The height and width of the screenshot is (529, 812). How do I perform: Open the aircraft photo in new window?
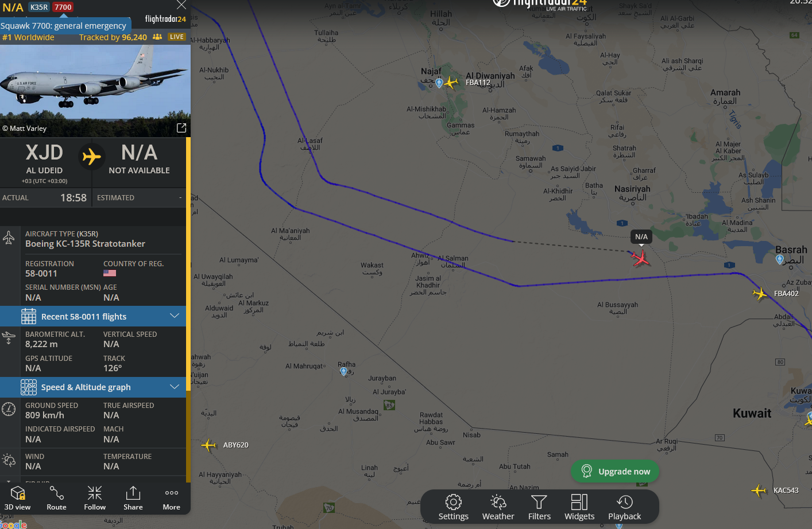(181, 128)
